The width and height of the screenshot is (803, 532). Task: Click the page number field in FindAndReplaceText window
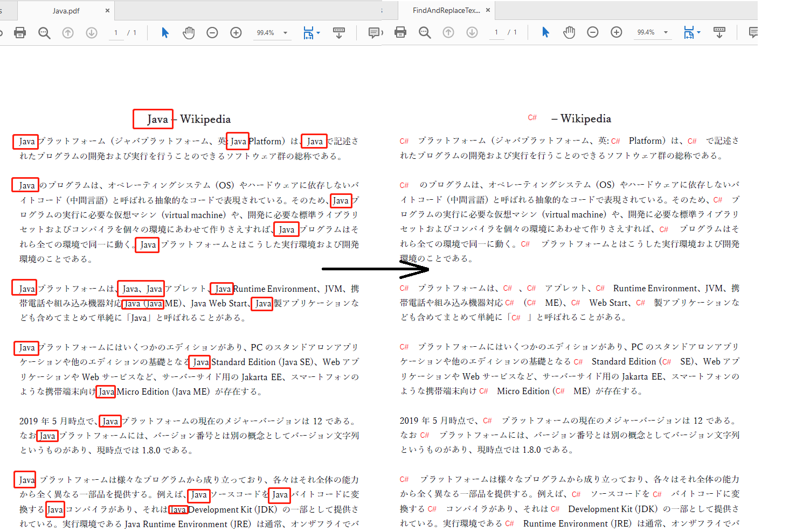[496, 32]
